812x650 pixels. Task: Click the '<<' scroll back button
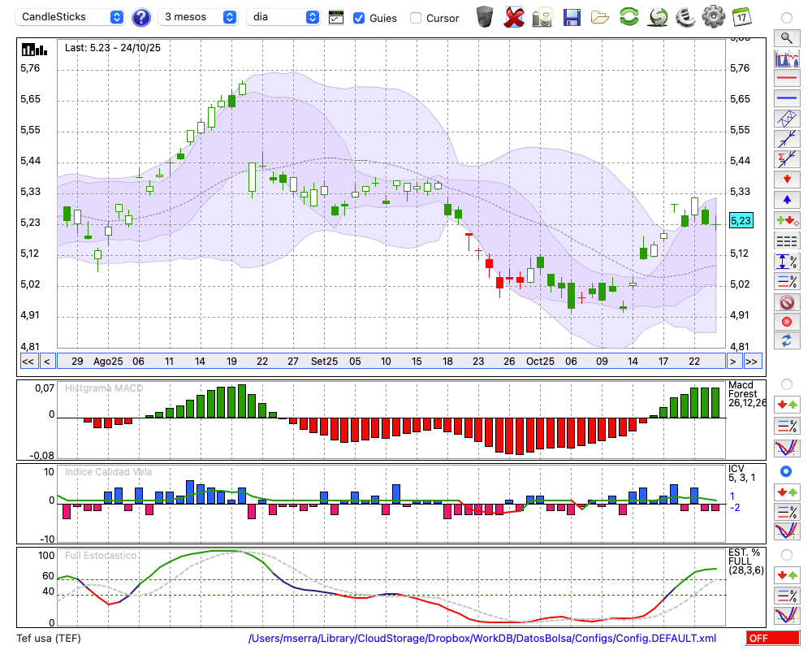click(x=28, y=362)
